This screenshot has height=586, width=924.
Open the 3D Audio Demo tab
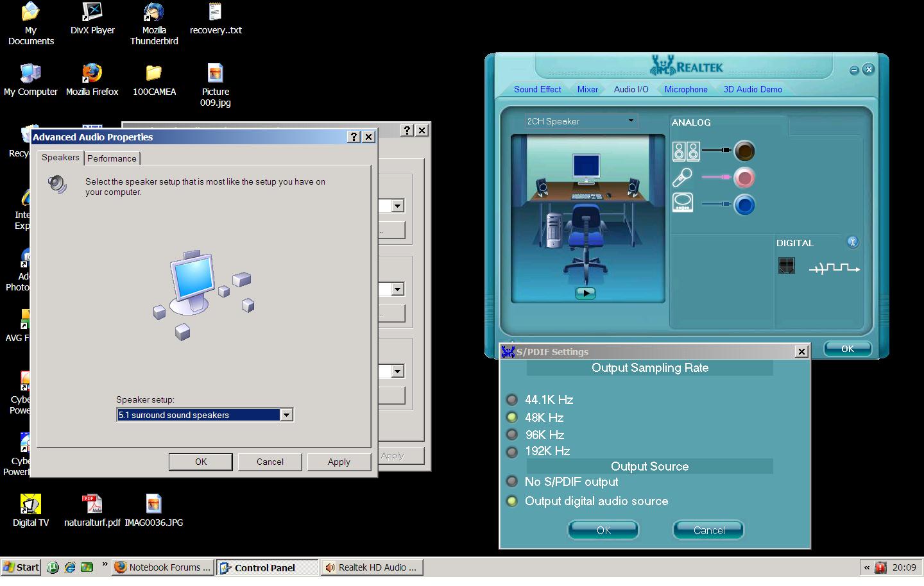[753, 89]
